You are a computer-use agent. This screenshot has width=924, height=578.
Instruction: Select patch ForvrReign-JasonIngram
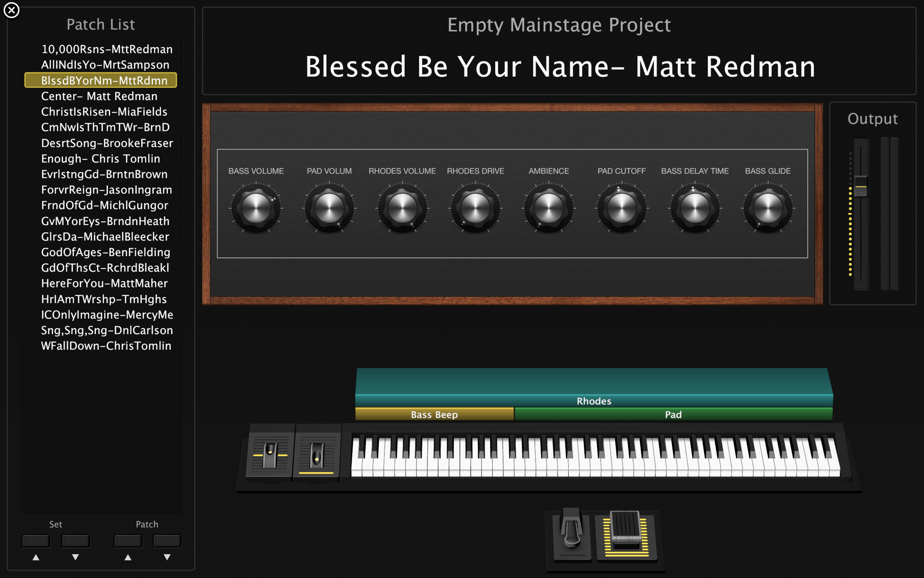point(101,190)
